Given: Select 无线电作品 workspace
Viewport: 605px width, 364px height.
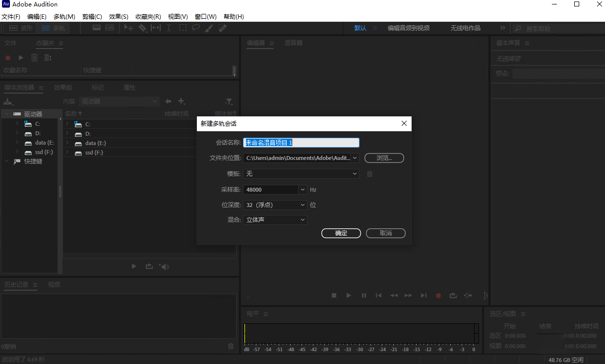Looking at the screenshot, I should [x=465, y=28].
